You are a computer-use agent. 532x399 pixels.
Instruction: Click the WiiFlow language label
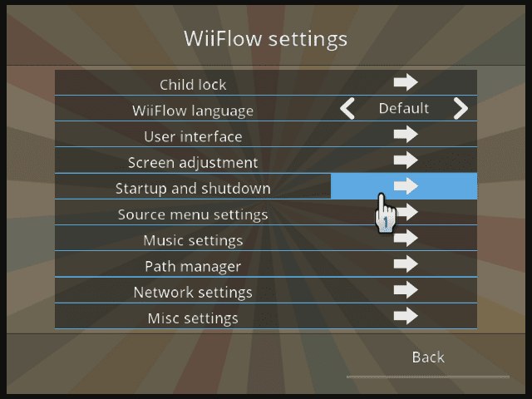193,111
